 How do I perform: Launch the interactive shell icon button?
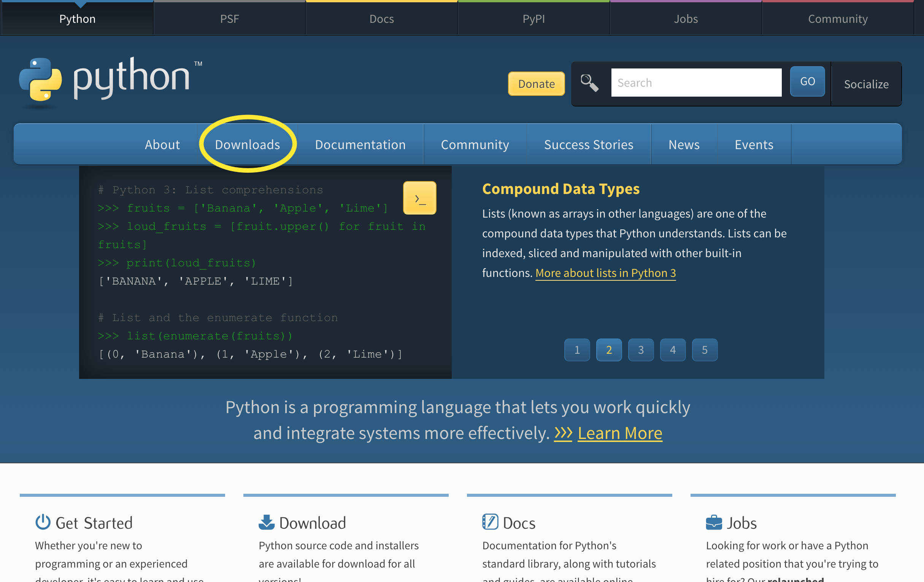point(419,198)
